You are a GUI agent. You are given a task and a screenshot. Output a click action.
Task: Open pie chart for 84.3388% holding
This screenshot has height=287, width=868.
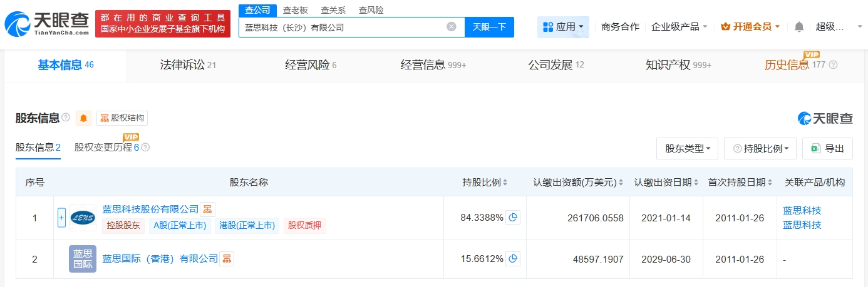pos(513,218)
